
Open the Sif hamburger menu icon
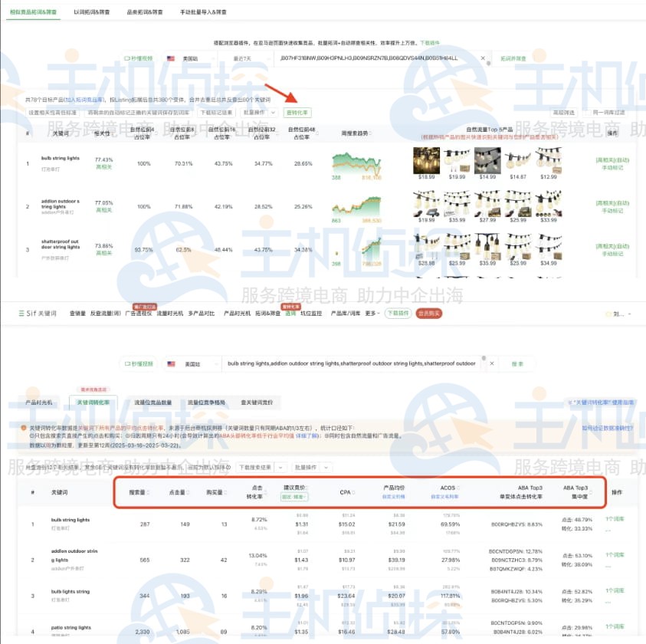(21, 314)
